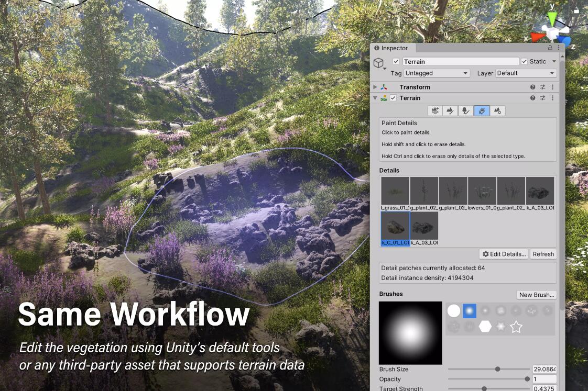Open the Transform component context menu
This screenshot has height=391, width=588.
(x=552, y=87)
